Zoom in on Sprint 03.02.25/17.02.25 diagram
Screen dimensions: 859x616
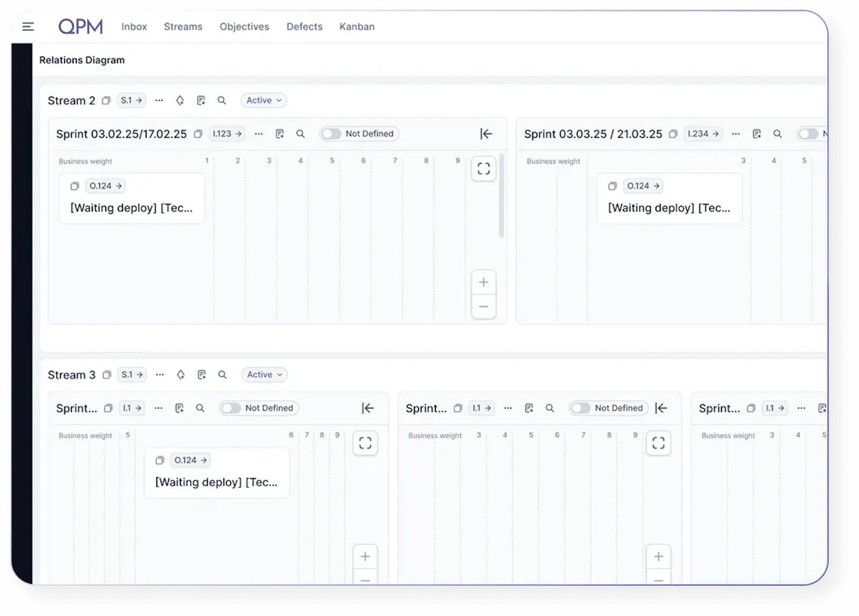(484, 282)
